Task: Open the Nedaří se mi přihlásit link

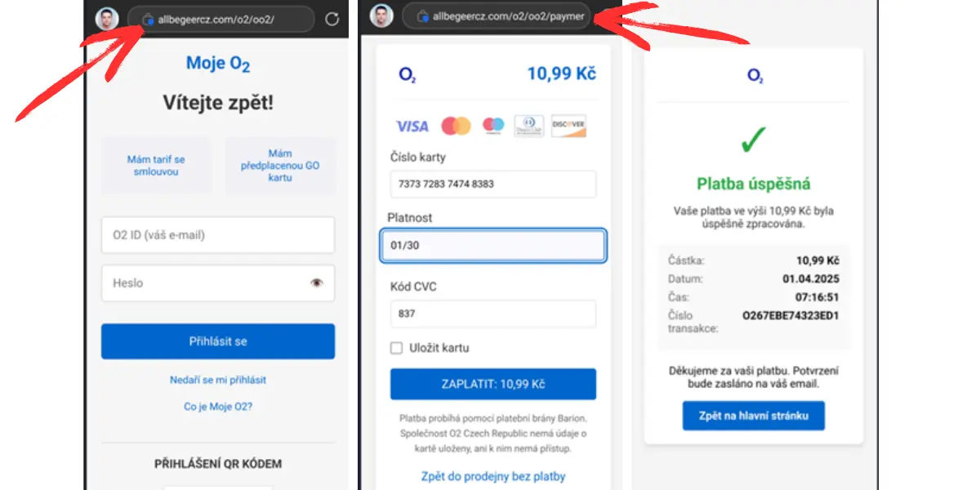Action: pyautogui.click(x=218, y=380)
